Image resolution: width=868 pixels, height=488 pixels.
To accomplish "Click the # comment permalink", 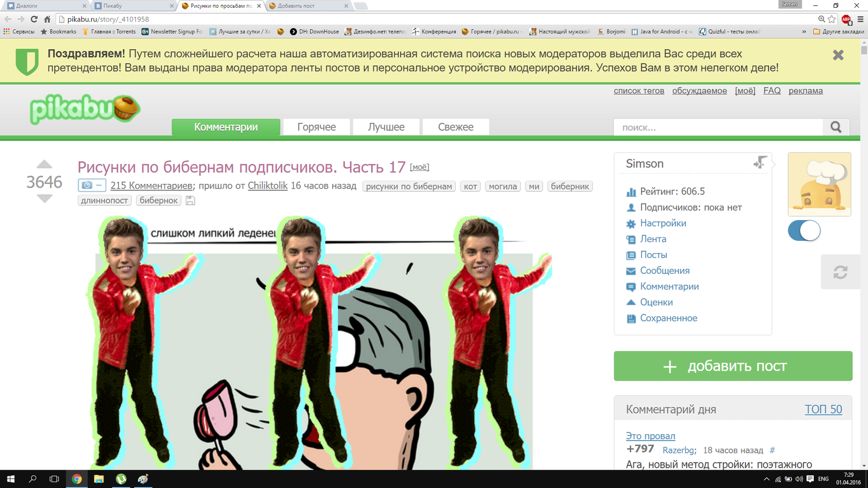I will pos(773,450).
